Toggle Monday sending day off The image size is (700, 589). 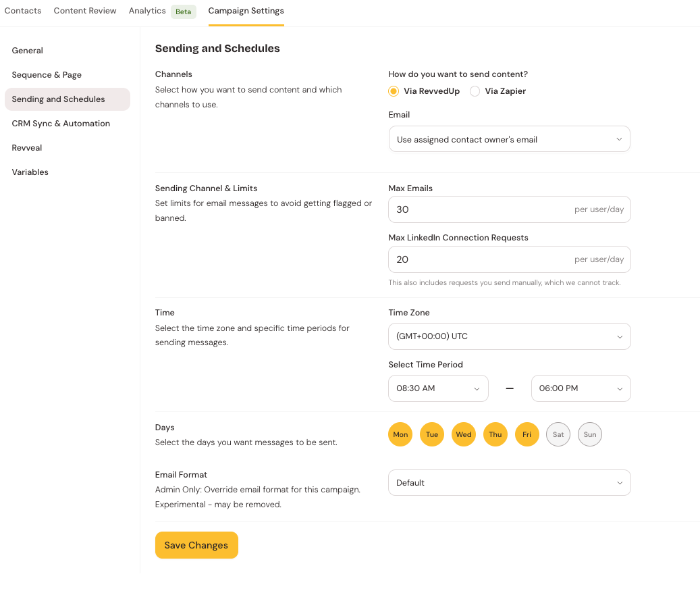pos(400,434)
